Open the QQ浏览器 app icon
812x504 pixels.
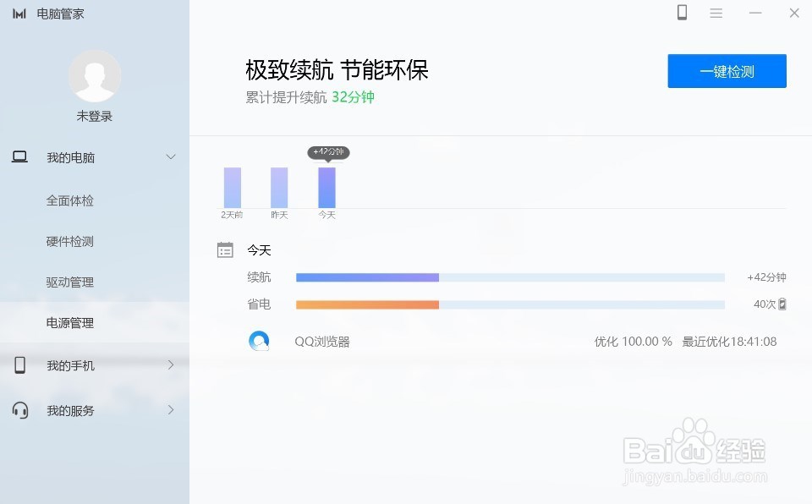(259, 340)
